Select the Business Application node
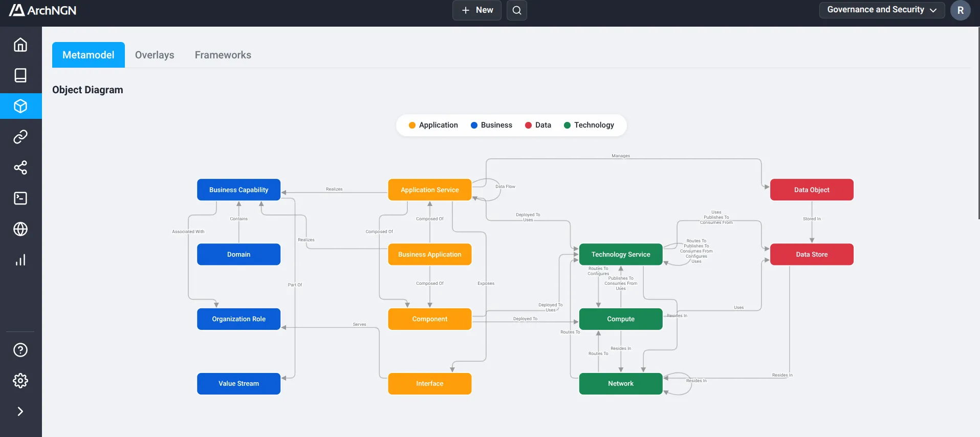Screen dimensions: 980x437 coord(430,254)
